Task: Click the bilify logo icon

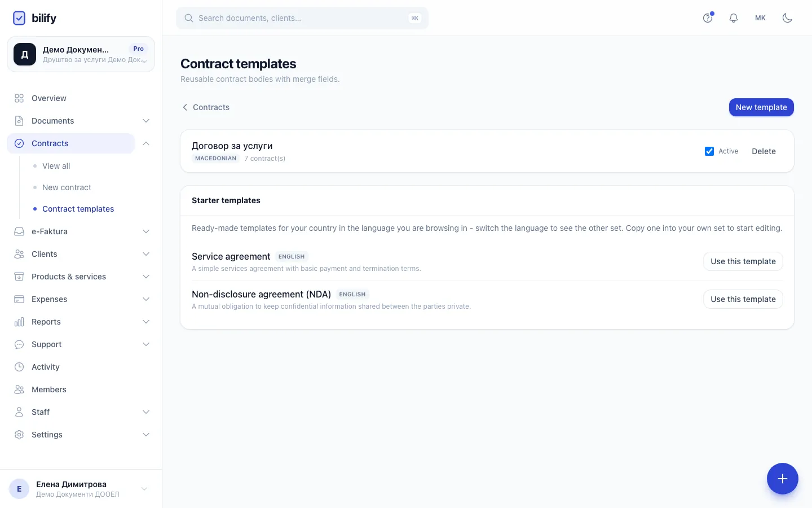Action: point(19,18)
